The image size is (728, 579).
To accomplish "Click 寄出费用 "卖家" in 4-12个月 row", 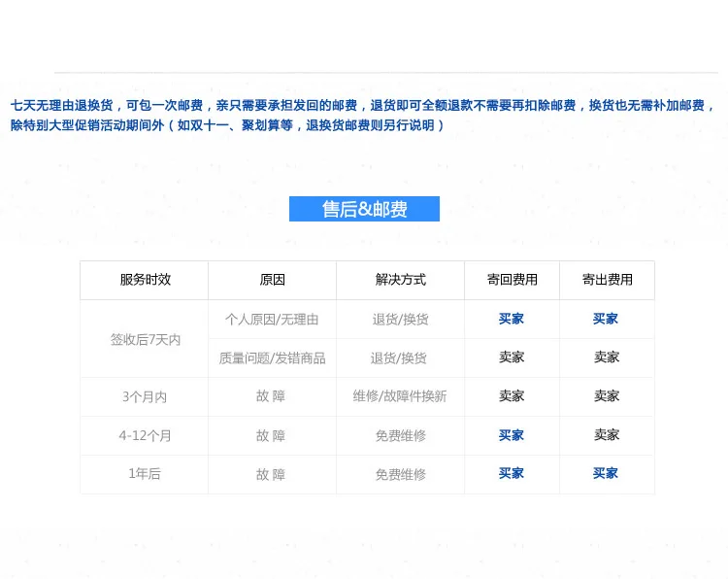I will (x=607, y=435).
